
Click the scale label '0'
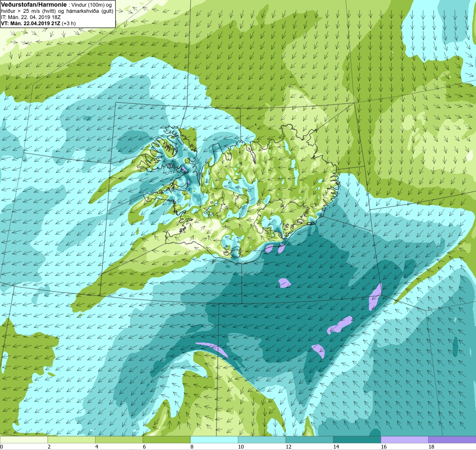(x=1, y=447)
